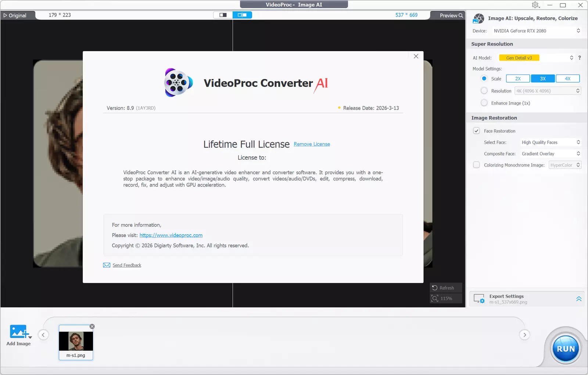
Task: Switch to the Original view tab
Action: tap(18, 15)
